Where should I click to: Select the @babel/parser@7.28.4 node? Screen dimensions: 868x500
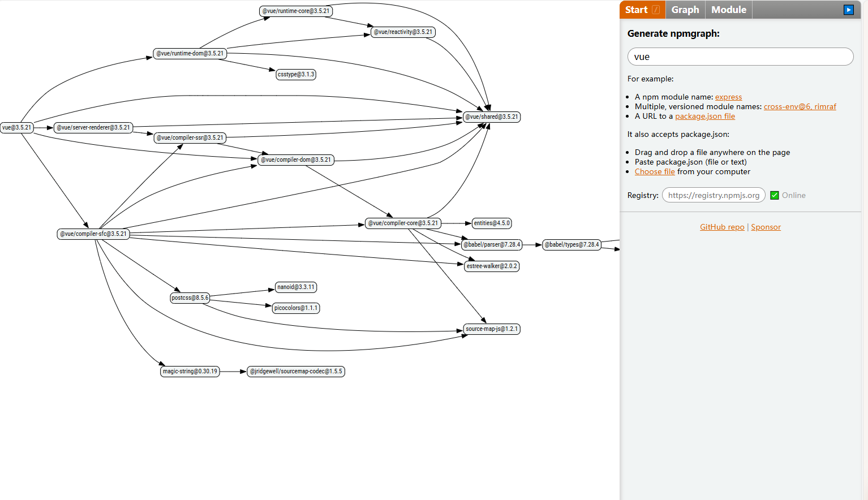pos(491,245)
